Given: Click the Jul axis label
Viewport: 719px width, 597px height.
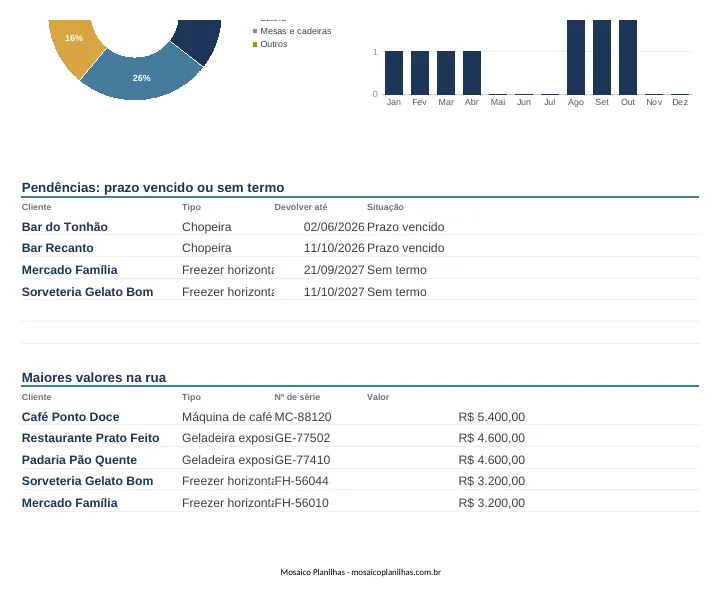Looking at the screenshot, I should tap(550, 102).
